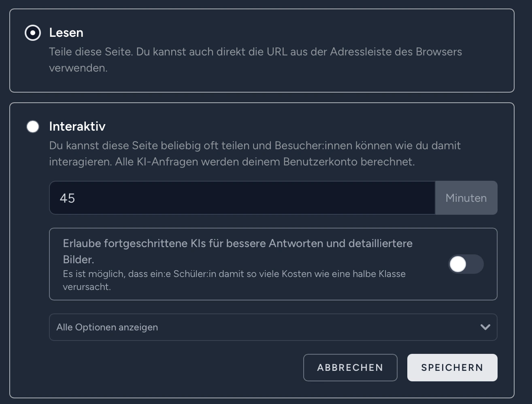This screenshot has height=404, width=532.
Task: Click the word 'verwenden.' in the Lesen card
Action: point(78,68)
